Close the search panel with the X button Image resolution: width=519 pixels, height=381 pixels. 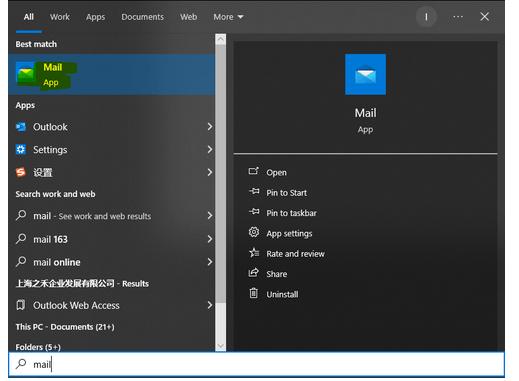[484, 17]
